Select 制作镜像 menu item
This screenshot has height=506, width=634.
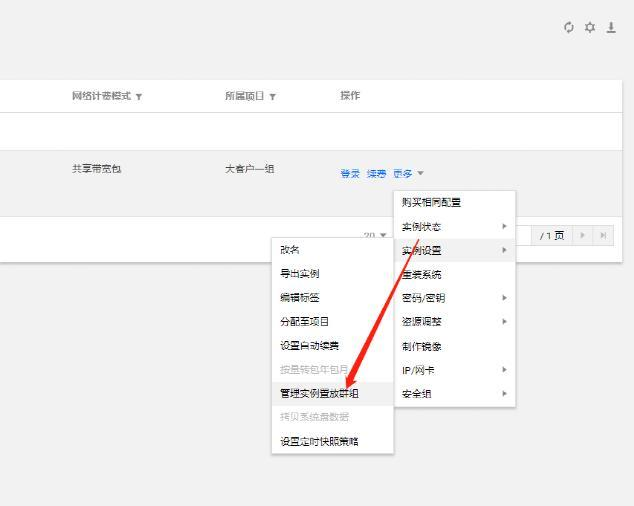454,346
